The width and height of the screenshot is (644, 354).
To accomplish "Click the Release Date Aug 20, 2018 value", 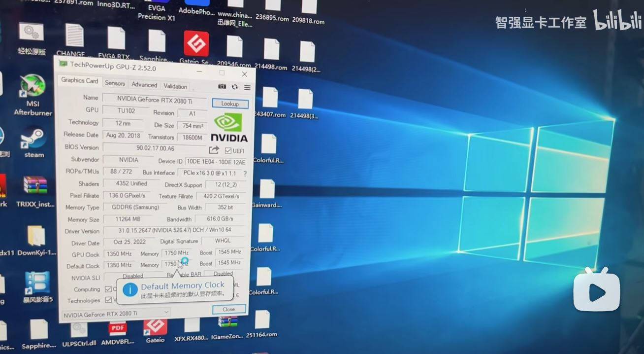I will tap(123, 135).
